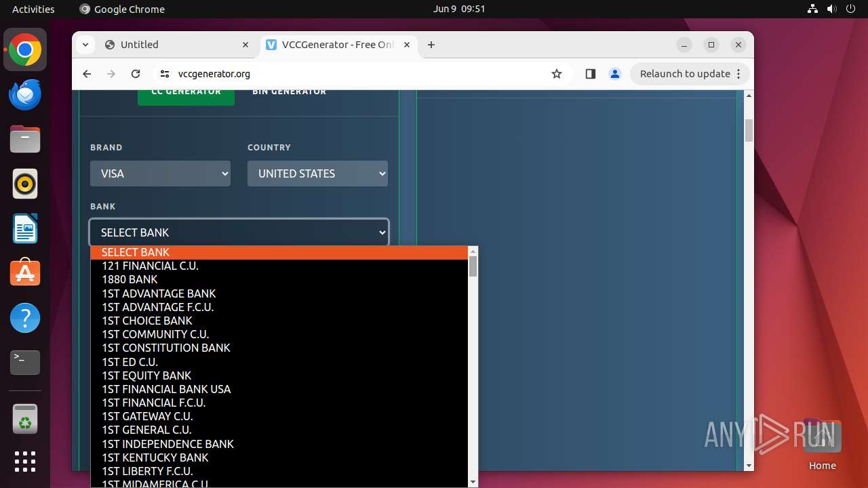Pick 1ST GENERAL C.U.
Screen dimensions: 868x488
point(279,430)
